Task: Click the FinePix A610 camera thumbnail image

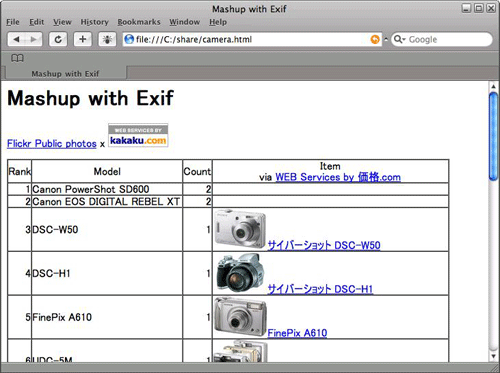Action: [x=240, y=317]
